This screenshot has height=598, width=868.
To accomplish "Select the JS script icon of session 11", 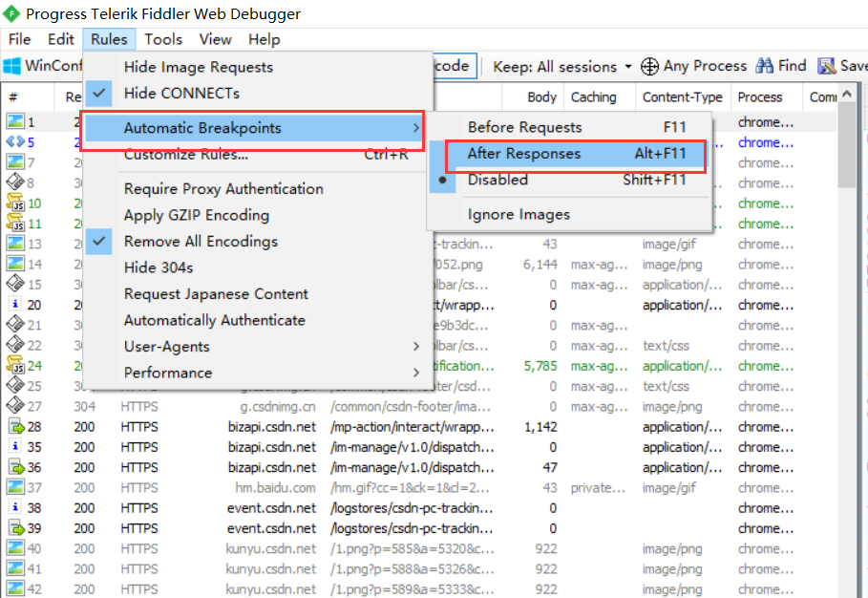I will point(15,224).
